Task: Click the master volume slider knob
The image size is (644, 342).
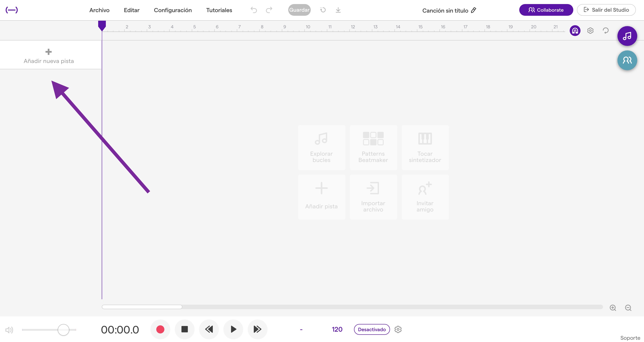Action: pyautogui.click(x=63, y=329)
